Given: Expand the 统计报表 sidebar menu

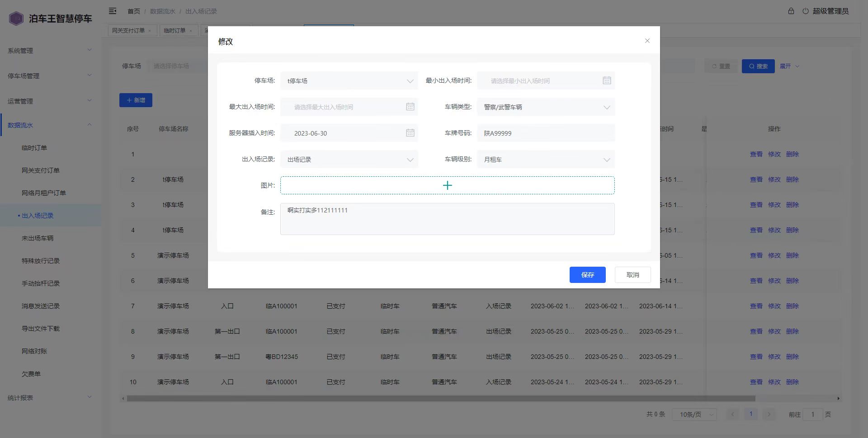Looking at the screenshot, I should tap(50, 398).
